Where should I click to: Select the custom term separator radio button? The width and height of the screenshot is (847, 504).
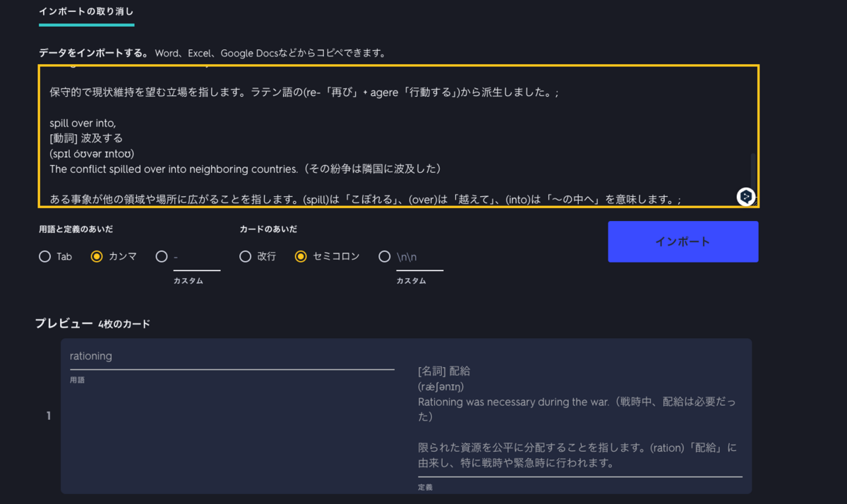pyautogui.click(x=162, y=257)
